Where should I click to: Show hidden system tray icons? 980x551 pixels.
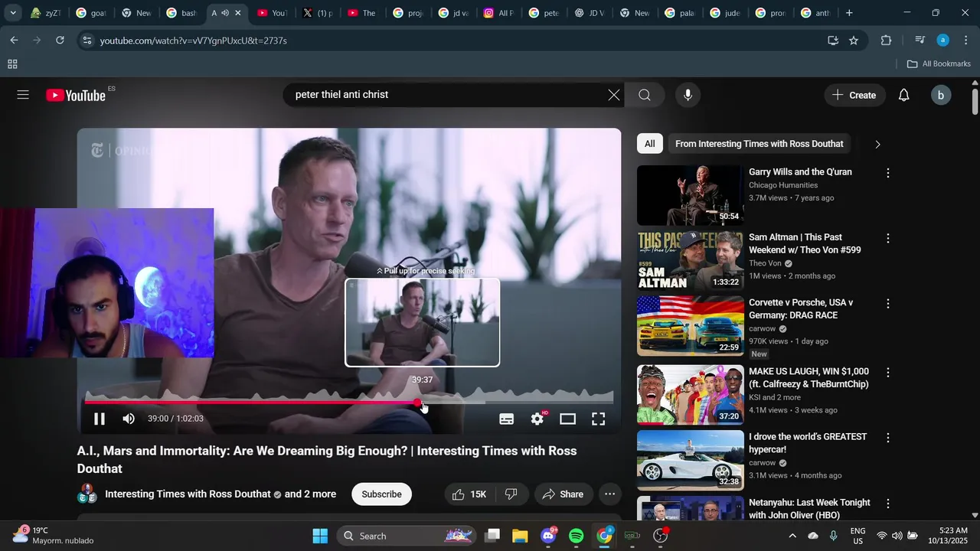point(792,536)
